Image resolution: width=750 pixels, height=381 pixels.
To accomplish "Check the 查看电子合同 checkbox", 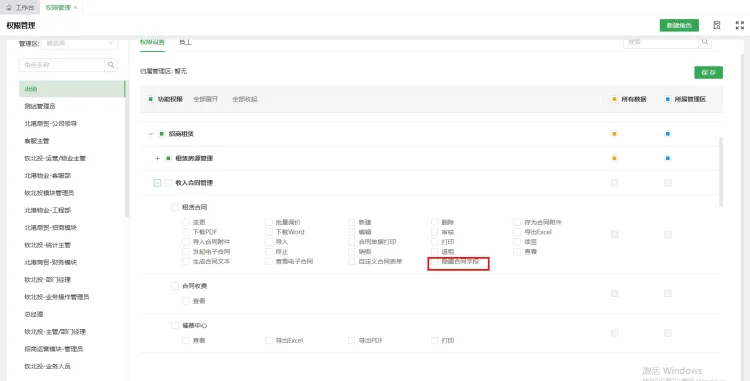I will (x=268, y=261).
